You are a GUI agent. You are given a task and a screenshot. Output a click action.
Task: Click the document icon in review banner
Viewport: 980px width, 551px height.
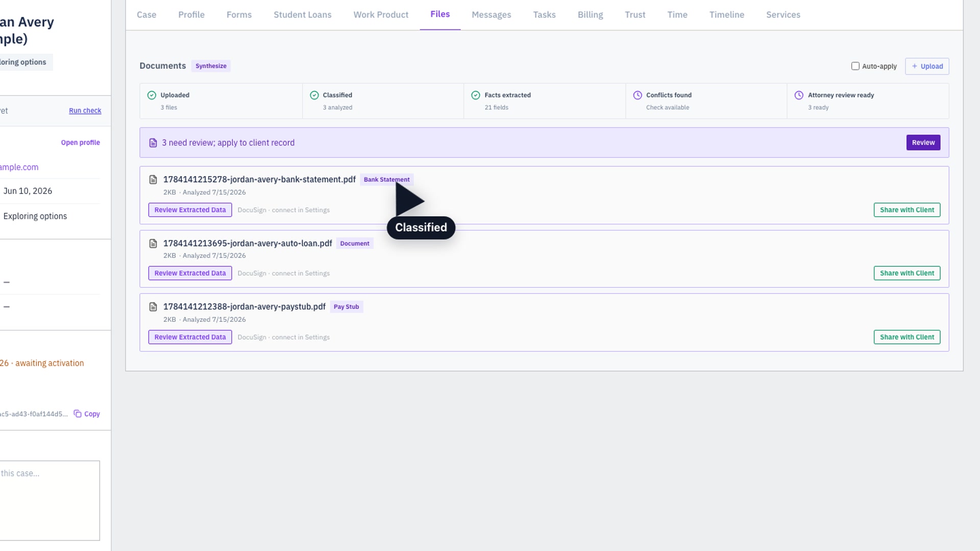[x=153, y=143]
